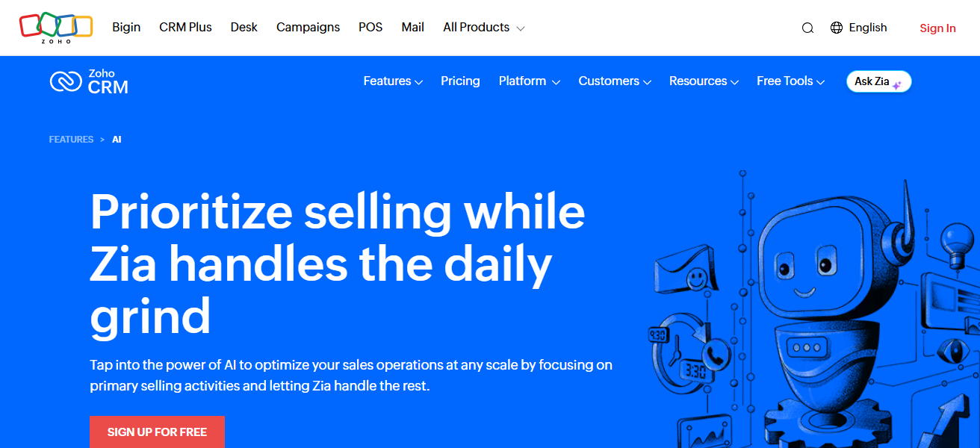Open the CRM Plus page
The height and width of the screenshot is (448, 980).
pos(185,27)
